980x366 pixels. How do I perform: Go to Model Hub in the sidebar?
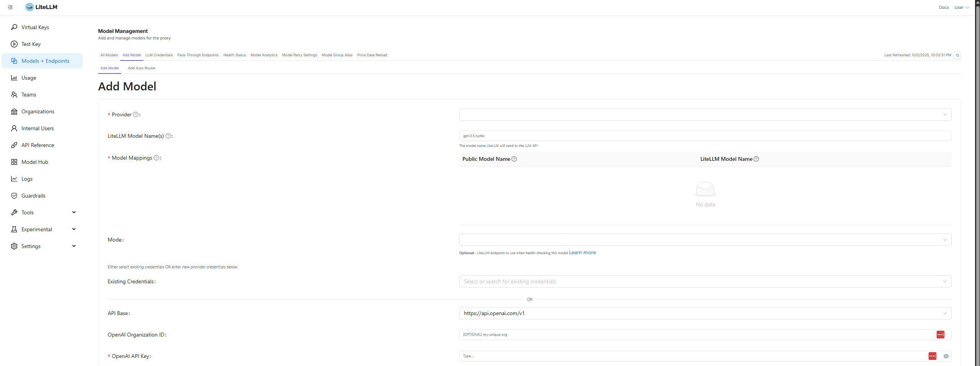click(34, 162)
